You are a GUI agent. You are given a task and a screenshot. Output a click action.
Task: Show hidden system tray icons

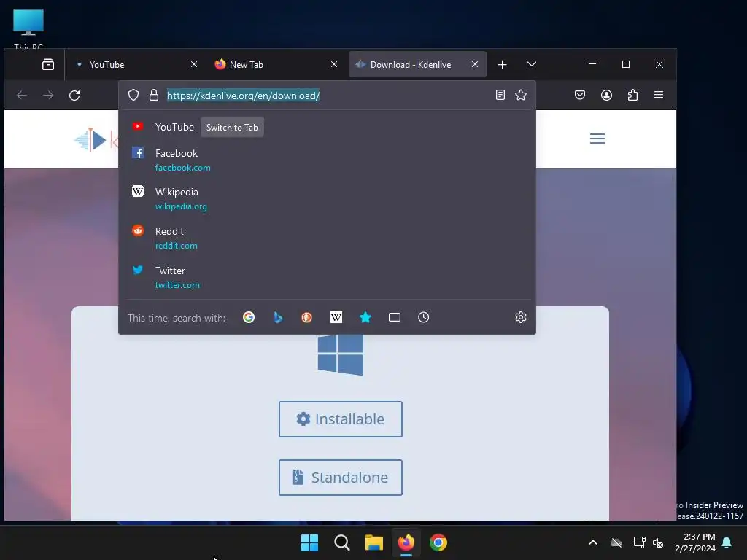point(593,542)
